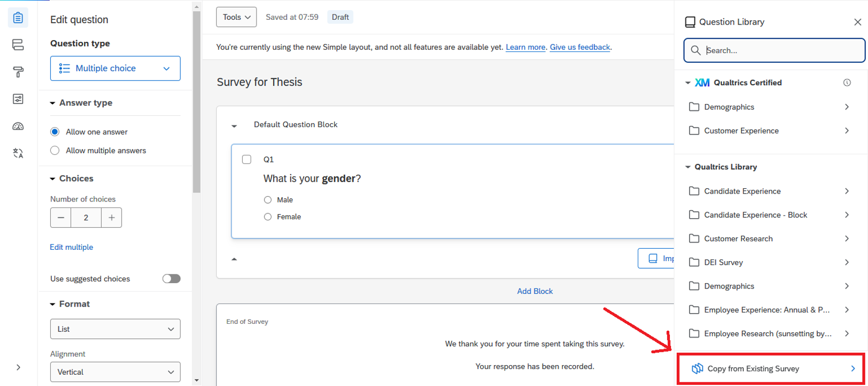Click the Question Library search field
This screenshot has width=868, height=386.
pos(779,50)
